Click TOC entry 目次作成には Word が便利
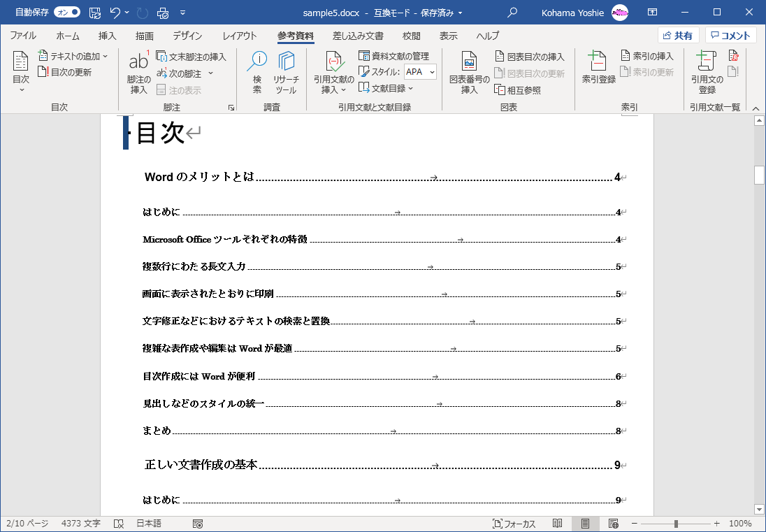The image size is (766, 532). coord(198,376)
